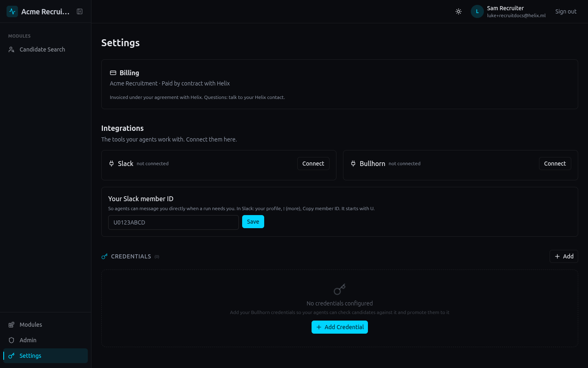Sign out of the account
The width and height of the screenshot is (588, 368).
click(566, 11)
